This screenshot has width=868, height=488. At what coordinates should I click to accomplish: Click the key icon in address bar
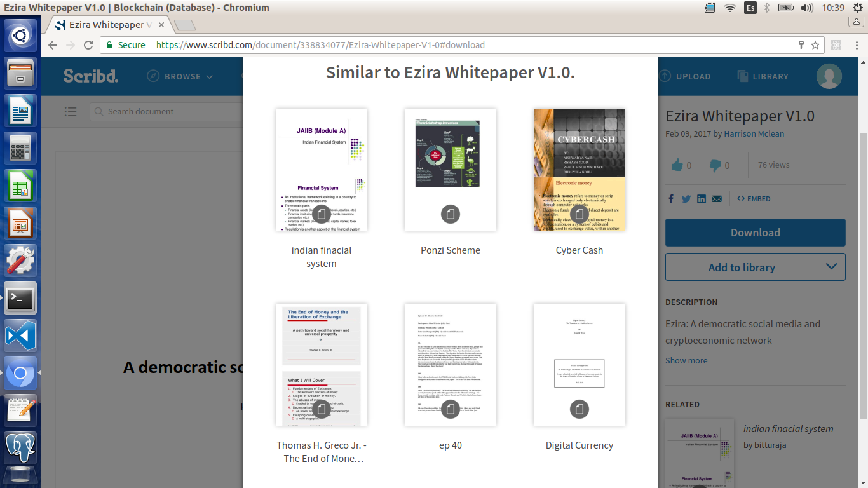pyautogui.click(x=801, y=45)
